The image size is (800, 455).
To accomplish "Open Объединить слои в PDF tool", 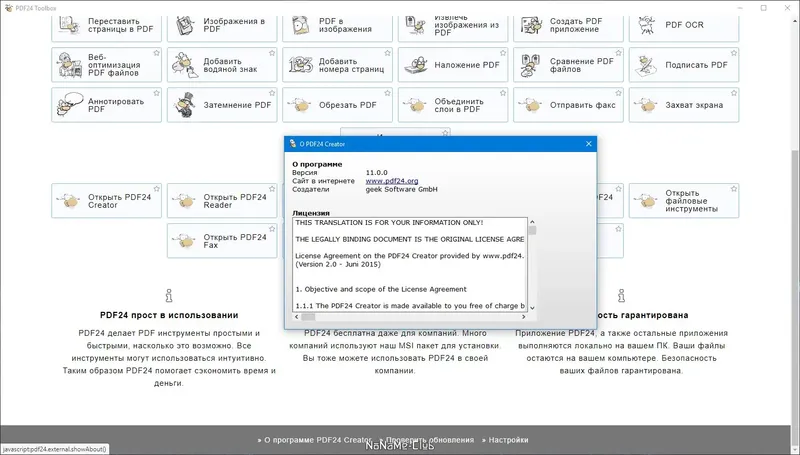I will pos(453,105).
